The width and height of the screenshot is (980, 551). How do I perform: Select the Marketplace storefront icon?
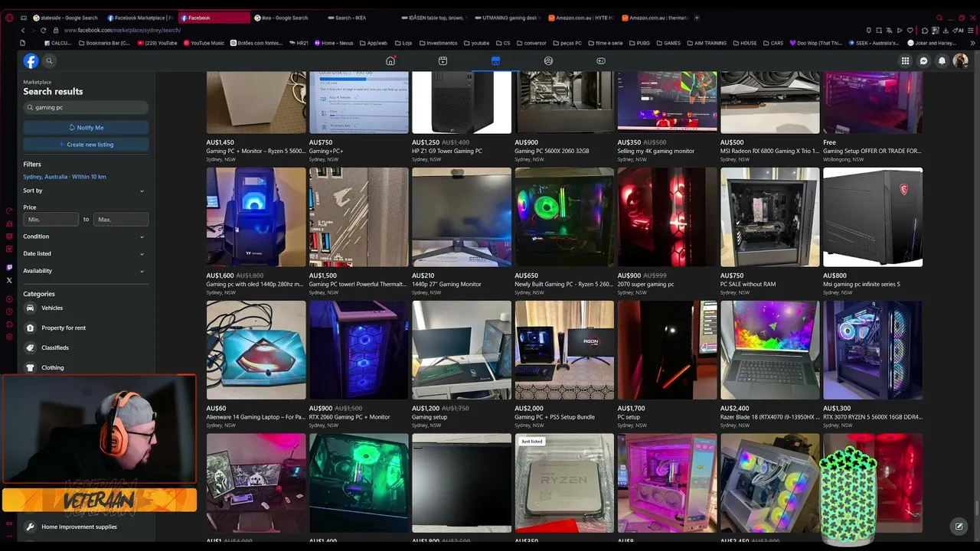[495, 61]
